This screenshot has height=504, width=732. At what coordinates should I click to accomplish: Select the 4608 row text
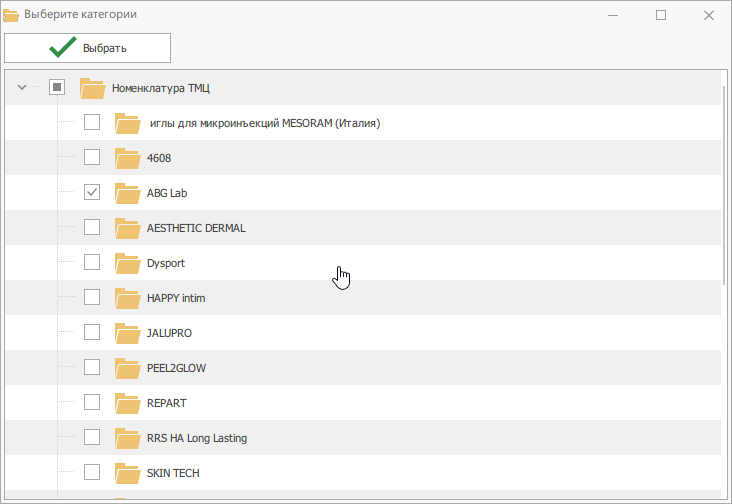point(159,158)
